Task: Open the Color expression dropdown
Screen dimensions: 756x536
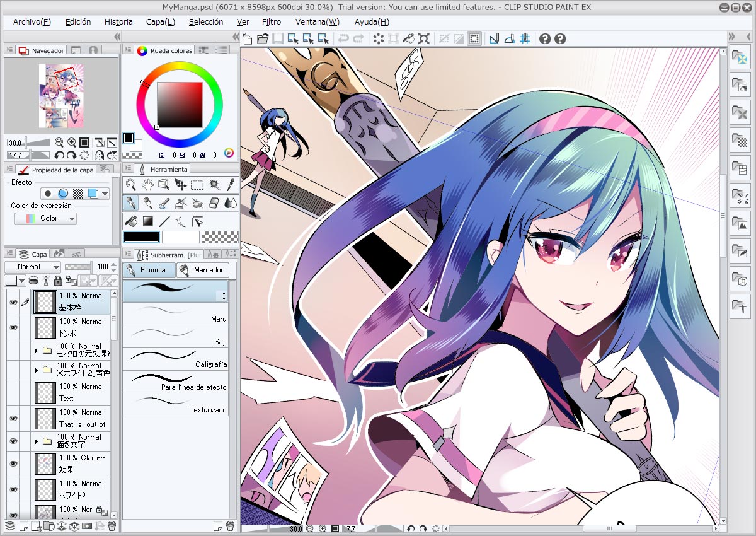Action: point(45,219)
